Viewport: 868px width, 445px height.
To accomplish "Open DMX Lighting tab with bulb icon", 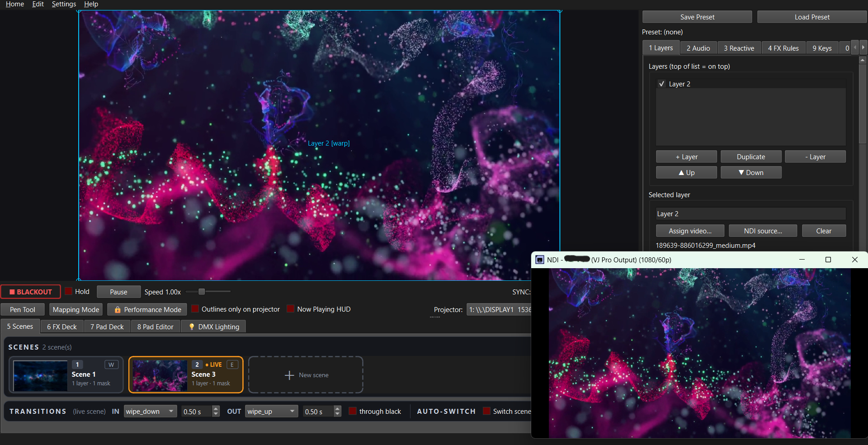I will 214,327.
